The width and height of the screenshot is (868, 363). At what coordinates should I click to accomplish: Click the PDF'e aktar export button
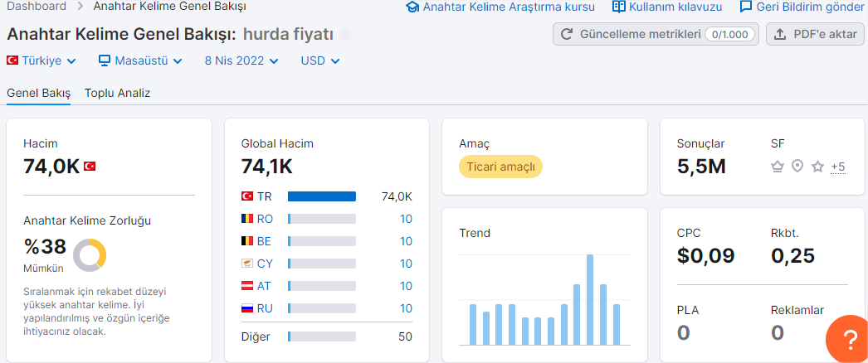(816, 34)
